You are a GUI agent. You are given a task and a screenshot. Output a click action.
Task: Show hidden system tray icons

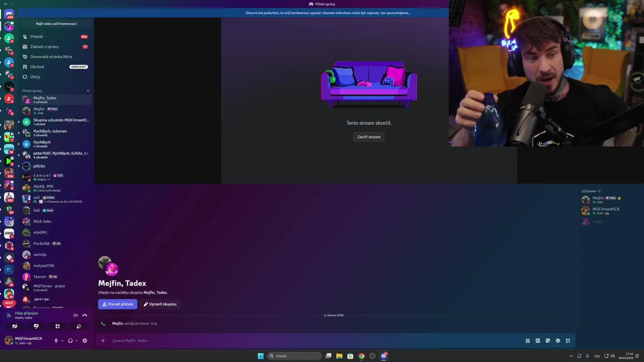pos(571,356)
